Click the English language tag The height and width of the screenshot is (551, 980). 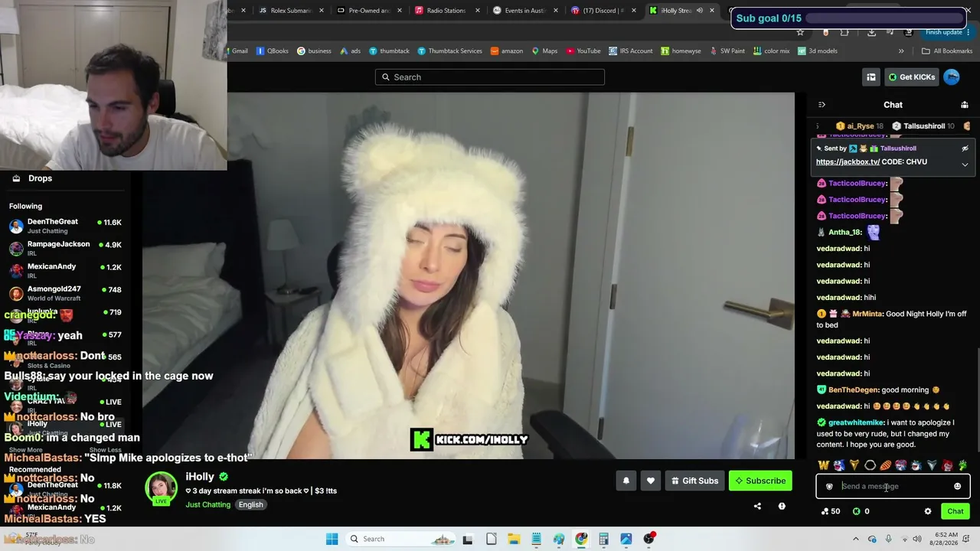coord(250,505)
